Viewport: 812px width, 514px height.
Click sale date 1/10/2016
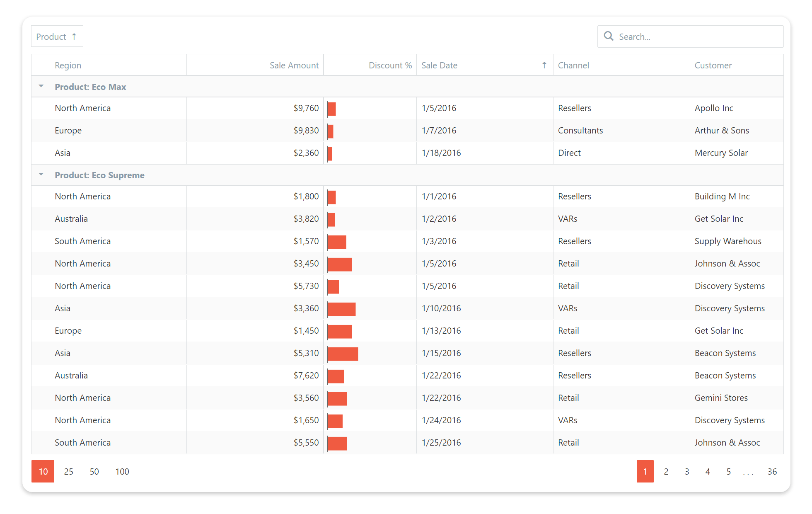pos(441,308)
